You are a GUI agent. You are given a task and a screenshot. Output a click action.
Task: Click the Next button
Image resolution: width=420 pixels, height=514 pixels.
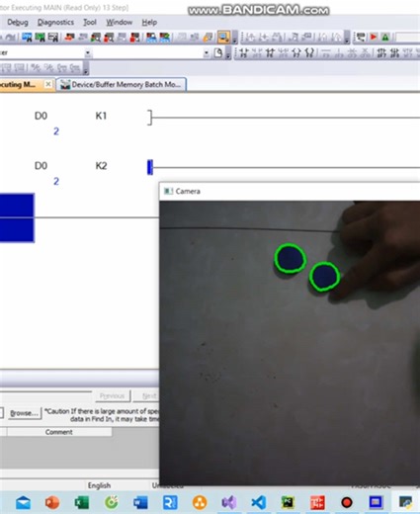pyautogui.click(x=147, y=395)
